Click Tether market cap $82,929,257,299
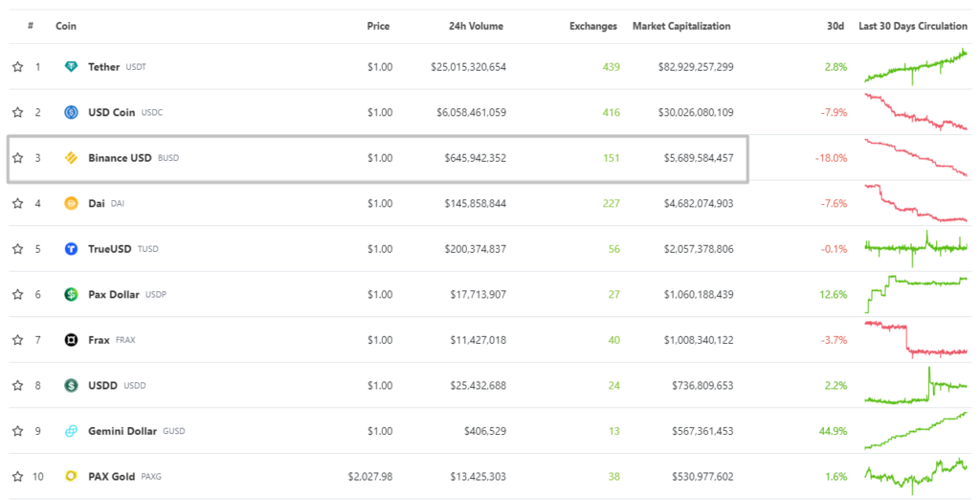This screenshot has width=980, height=500. tap(696, 67)
